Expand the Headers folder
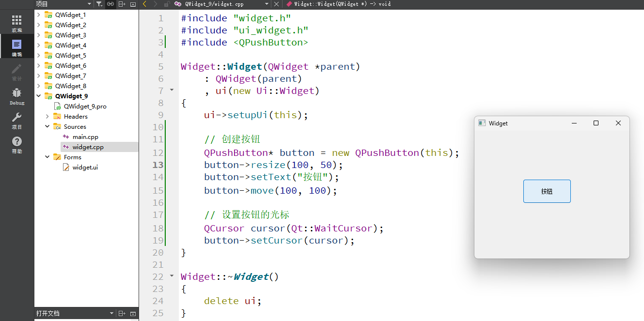The height and width of the screenshot is (321, 644). 47,116
